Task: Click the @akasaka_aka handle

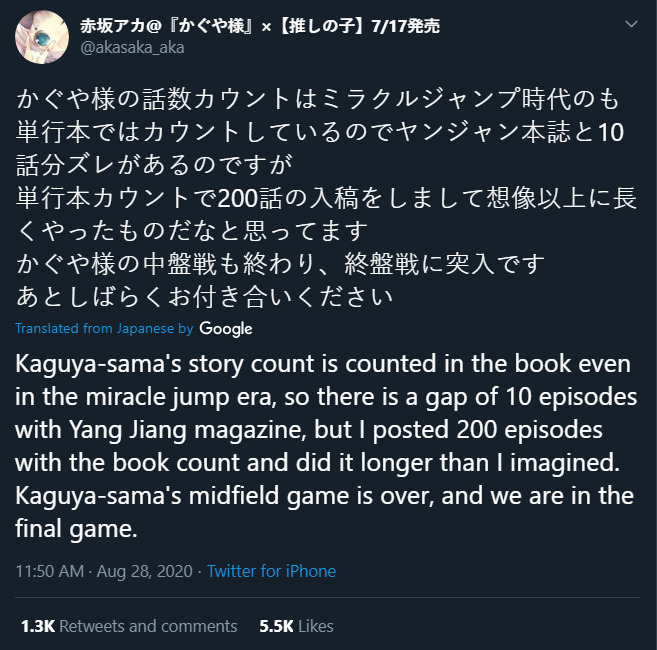Action: (132, 48)
